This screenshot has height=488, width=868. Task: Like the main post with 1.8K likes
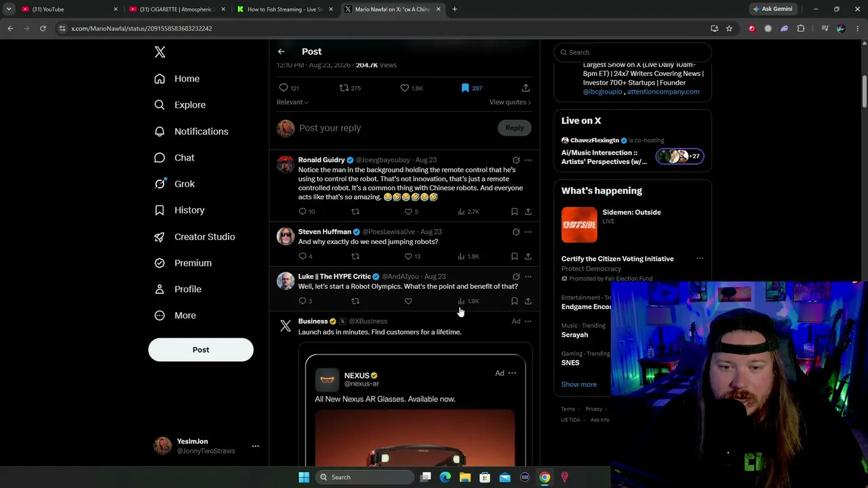point(404,88)
